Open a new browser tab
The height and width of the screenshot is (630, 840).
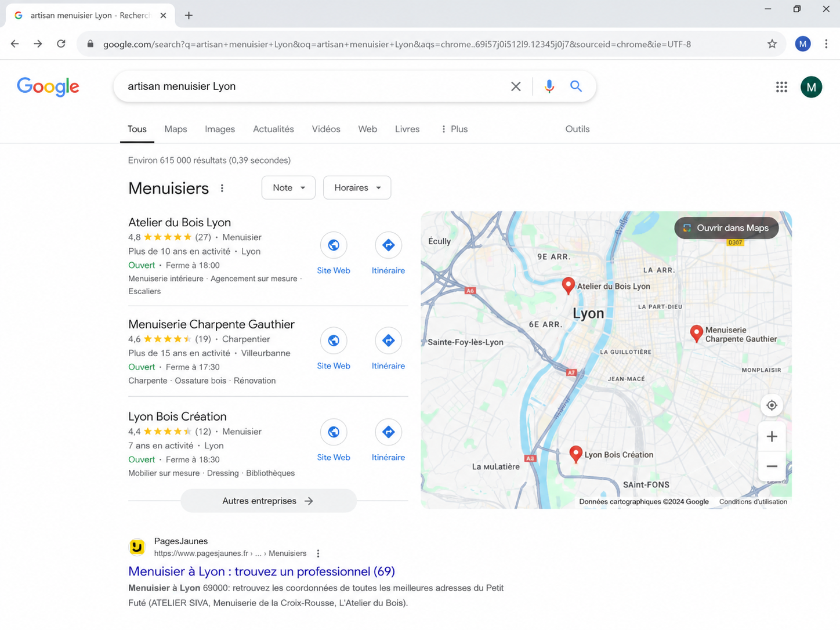point(189,16)
